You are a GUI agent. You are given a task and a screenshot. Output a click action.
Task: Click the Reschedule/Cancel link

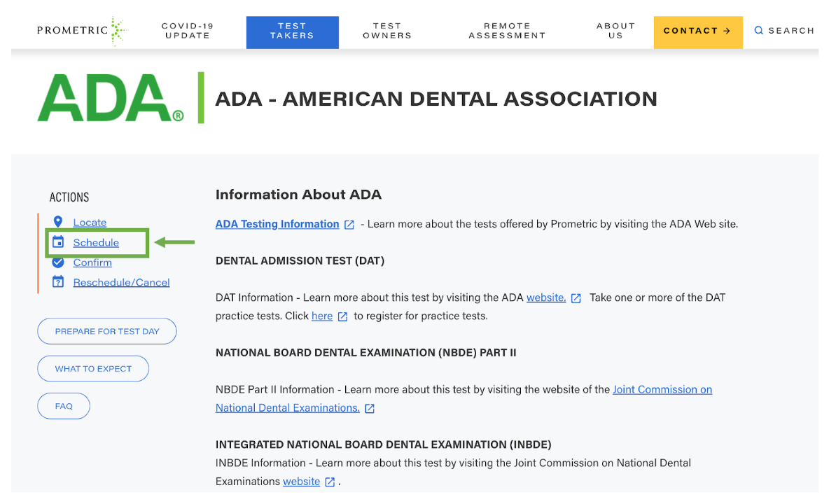tap(121, 282)
